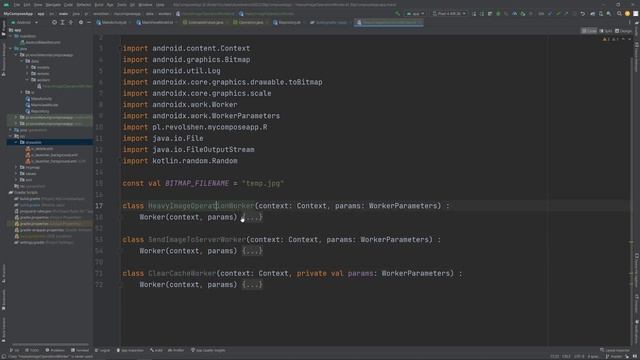
Task: Click the UTF-8 encoding status bar item
Action: [579, 357]
